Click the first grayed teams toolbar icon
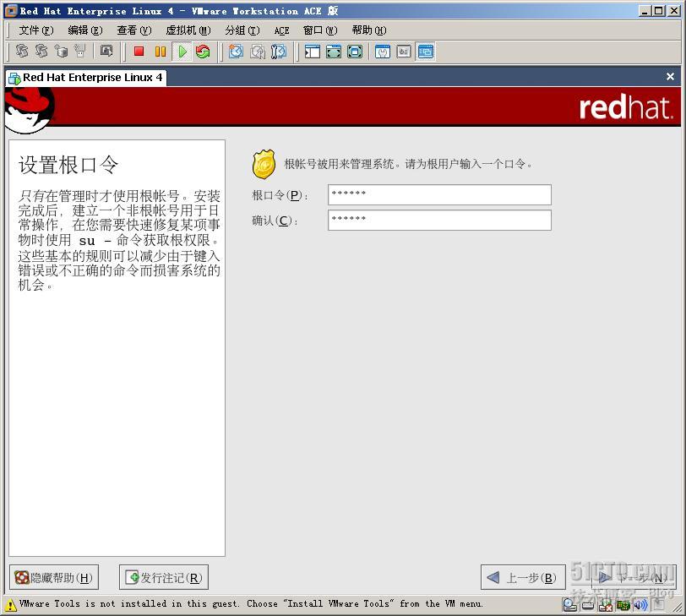 (22, 52)
